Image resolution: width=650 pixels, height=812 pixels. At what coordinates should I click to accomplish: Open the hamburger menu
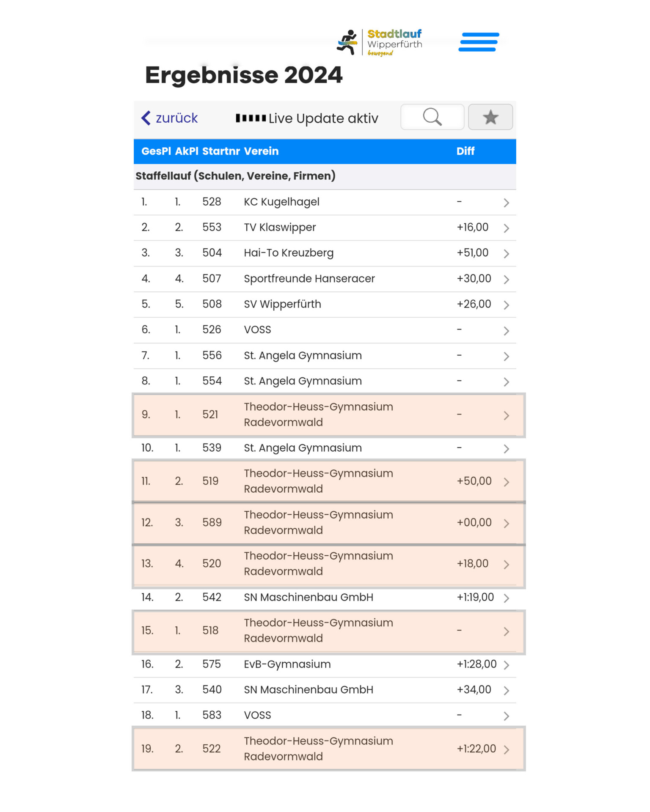(x=479, y=42)
